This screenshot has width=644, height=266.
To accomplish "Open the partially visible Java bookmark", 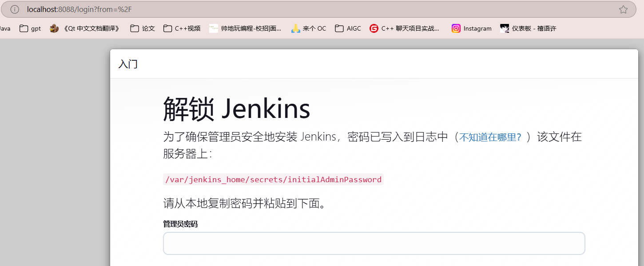I will click(x=5, y=28).
